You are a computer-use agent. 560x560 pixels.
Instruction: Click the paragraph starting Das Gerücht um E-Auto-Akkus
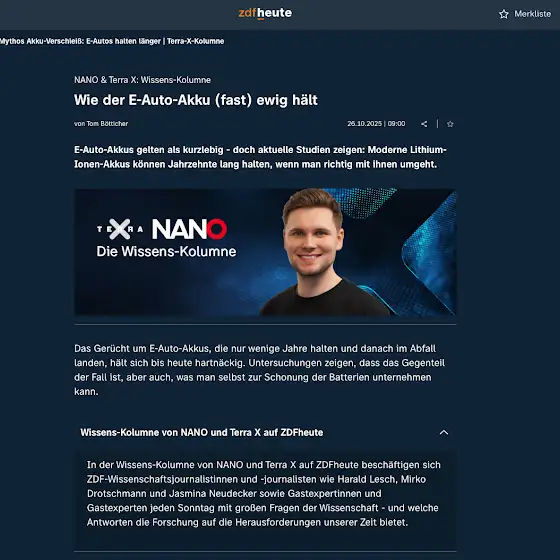[x=260, y=370]
